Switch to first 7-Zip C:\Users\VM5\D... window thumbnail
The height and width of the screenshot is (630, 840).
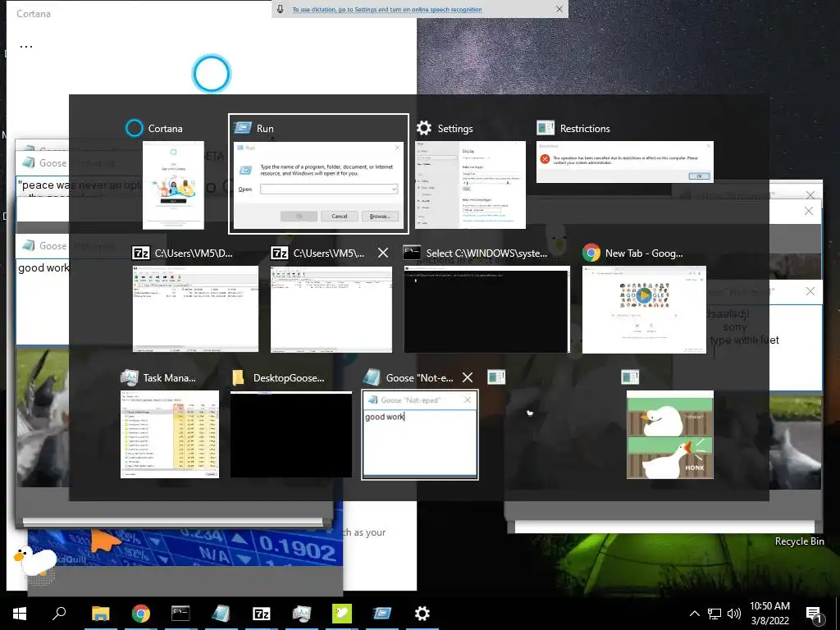195,309
